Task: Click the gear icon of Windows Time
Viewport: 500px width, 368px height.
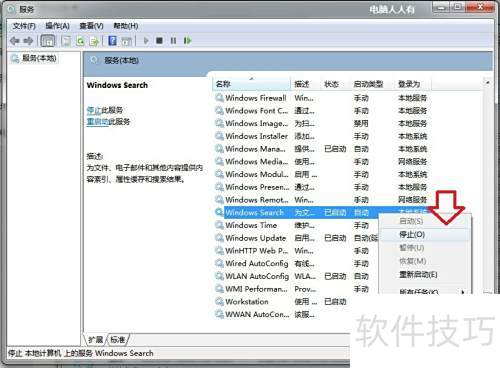Action: point(219,225)
